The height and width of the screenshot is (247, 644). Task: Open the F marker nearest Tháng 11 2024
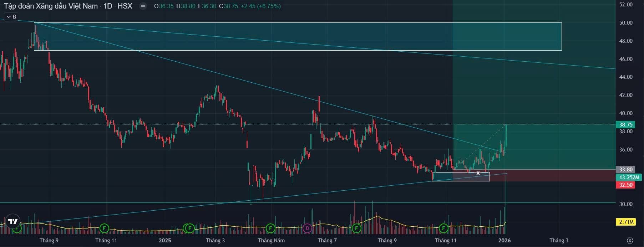click(x=104, y=228)
